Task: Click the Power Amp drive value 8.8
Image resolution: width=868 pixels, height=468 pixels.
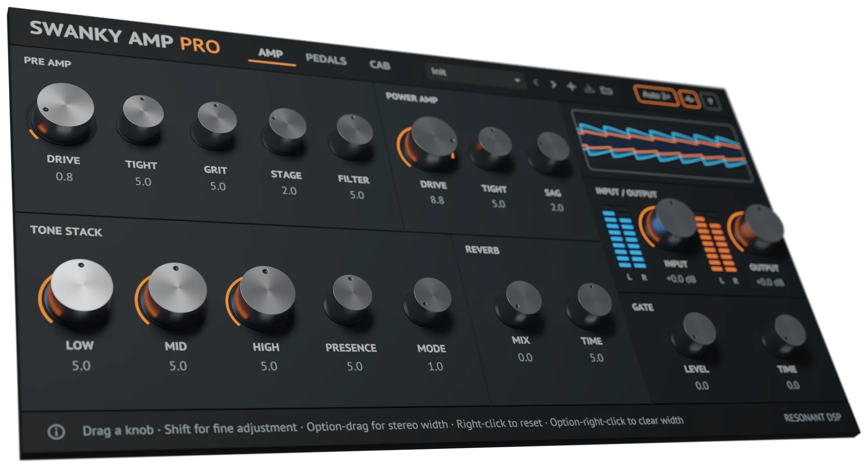Action: (437, 200)
